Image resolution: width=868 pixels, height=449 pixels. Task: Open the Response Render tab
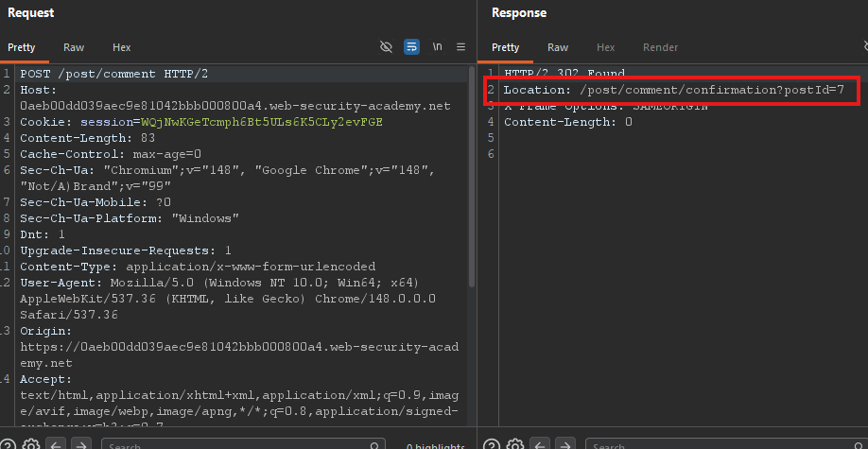click(660, 47)
